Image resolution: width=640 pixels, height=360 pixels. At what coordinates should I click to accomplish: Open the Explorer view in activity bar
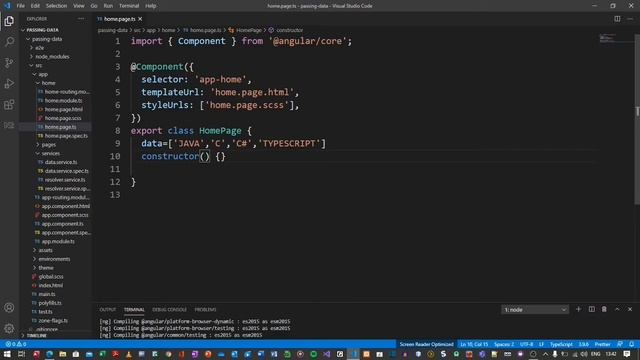pos(9,21)
